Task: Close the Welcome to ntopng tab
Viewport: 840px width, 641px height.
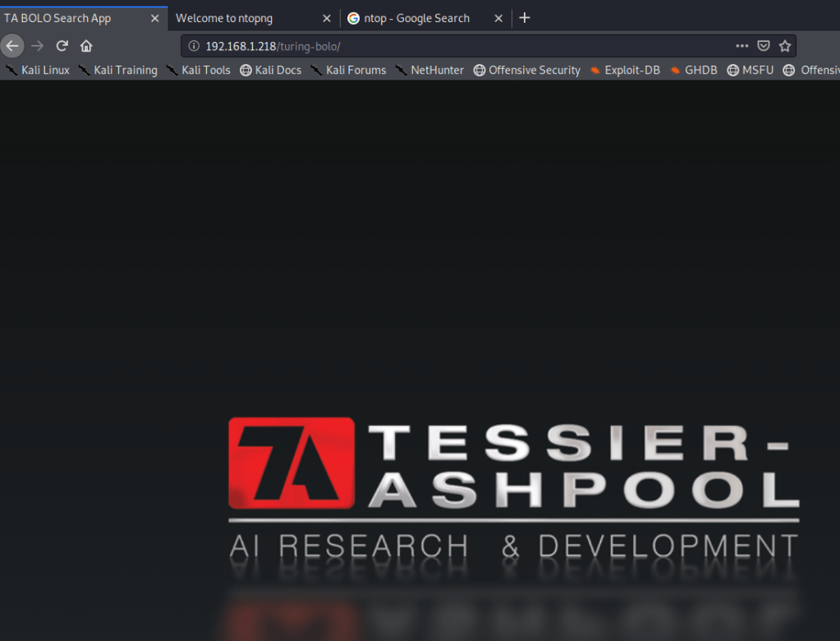Action: pos(326,18)
